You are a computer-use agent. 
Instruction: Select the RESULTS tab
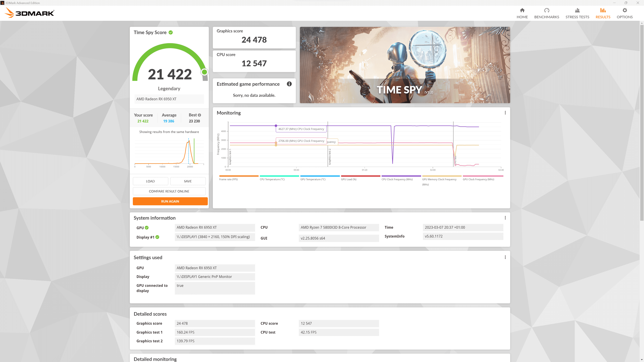click(603, 13)
